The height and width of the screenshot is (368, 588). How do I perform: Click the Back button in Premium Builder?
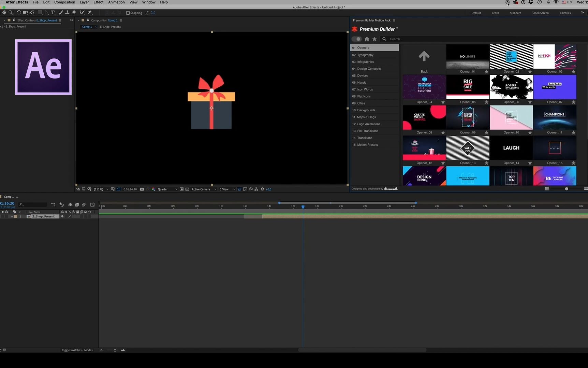pyautogui.click(x=424, y=59)
